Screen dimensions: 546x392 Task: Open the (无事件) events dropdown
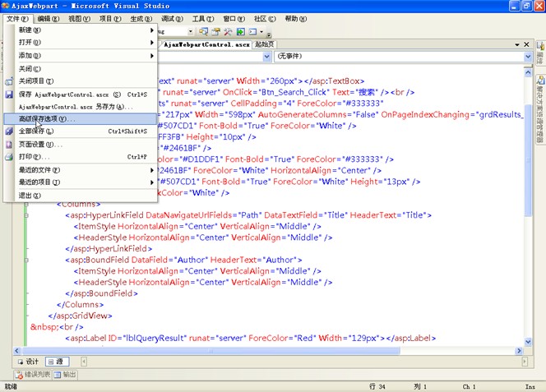(528, 57)
